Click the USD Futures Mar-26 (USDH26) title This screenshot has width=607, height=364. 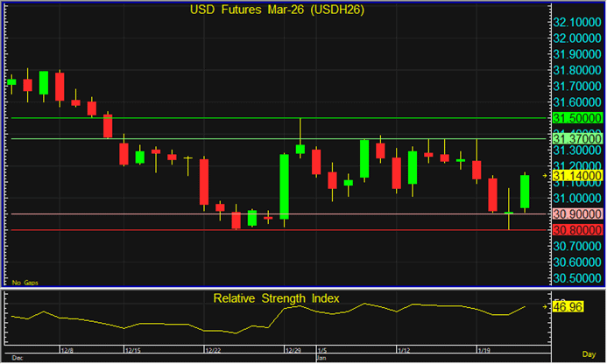[278, 10]
